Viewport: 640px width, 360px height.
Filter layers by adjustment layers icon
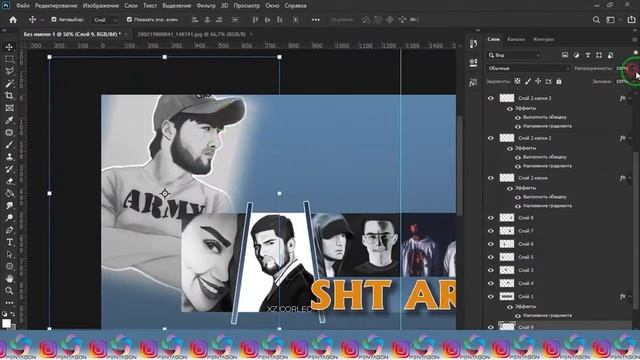pos(576,55)
